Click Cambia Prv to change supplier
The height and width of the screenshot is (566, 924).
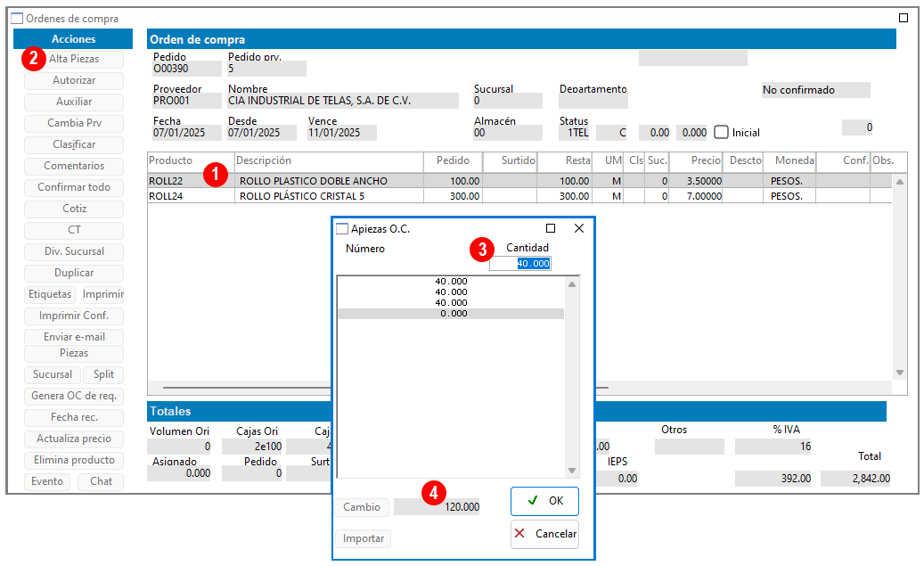click(74, 123)
